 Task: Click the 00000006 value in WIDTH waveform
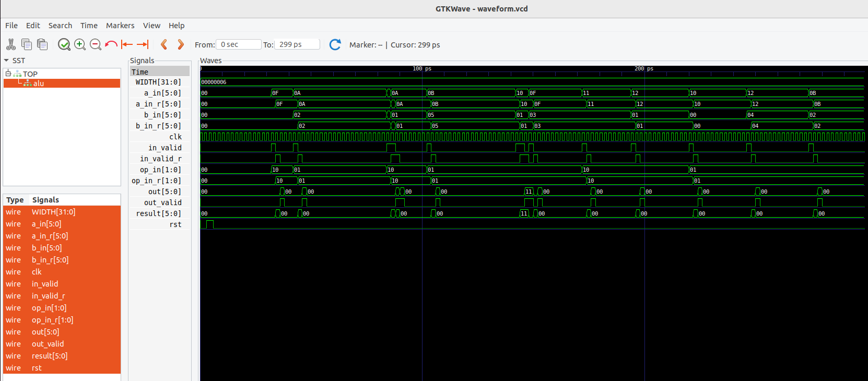[x=214, y=82]
